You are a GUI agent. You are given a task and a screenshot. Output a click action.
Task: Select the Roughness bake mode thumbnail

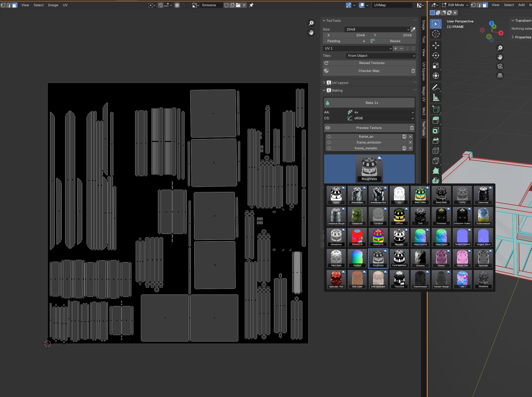click(x=378, y=259)
